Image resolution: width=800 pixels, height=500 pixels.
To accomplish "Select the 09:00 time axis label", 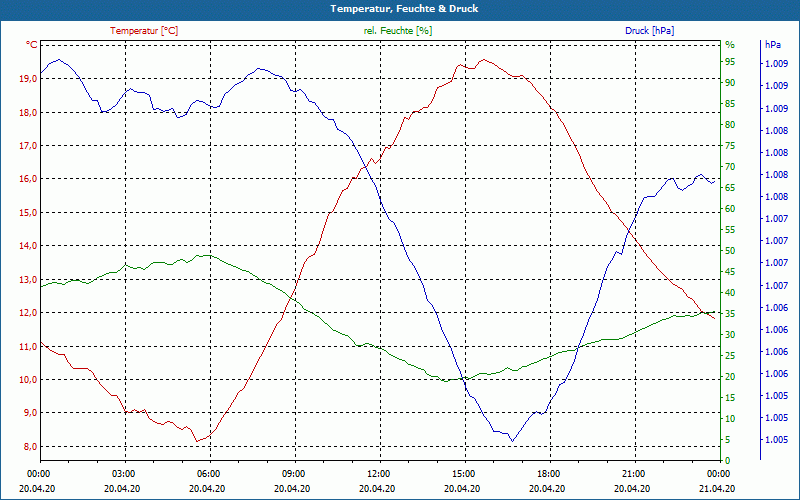I will [292, 473].
